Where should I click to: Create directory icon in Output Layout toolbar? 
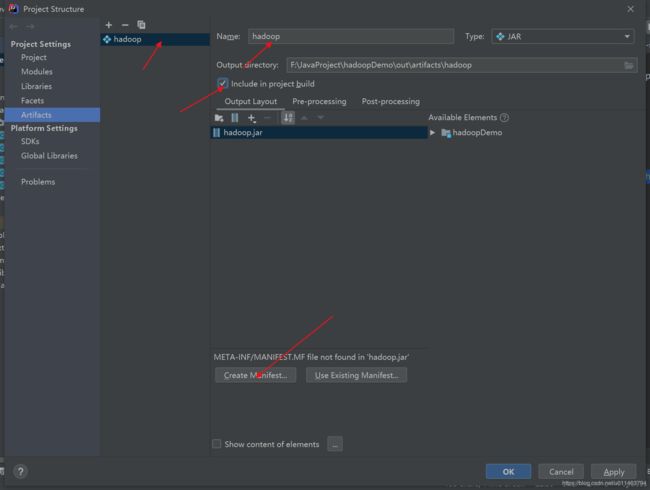(x=219, y=118)
